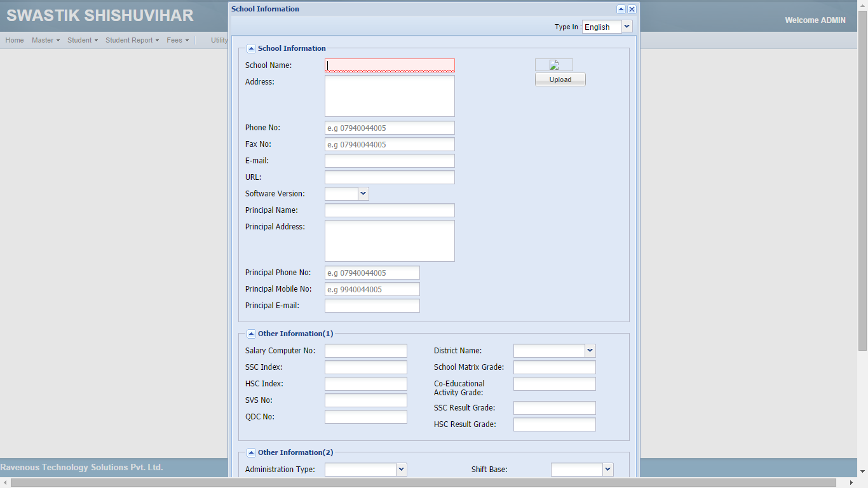Click the vertical page scrollbar

tap(862, 191)
